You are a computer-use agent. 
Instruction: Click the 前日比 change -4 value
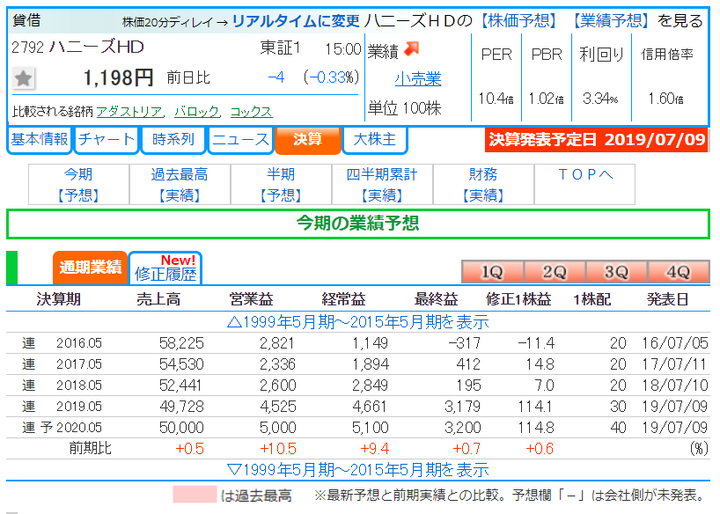pos(276,77)
